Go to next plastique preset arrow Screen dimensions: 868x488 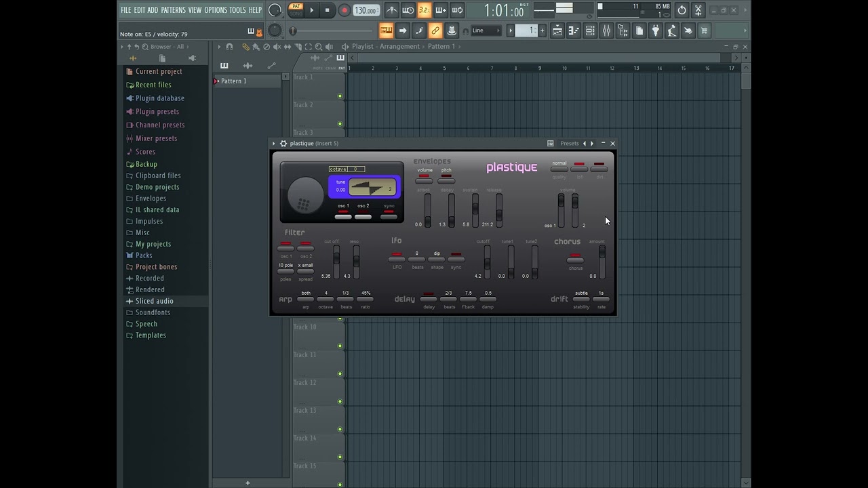pyautogui.click(x=592, y=144)
